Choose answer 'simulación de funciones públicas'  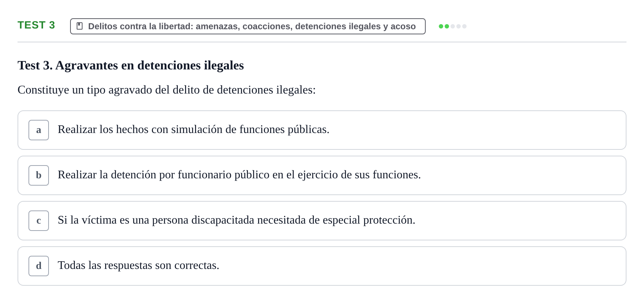coord(193,129)
